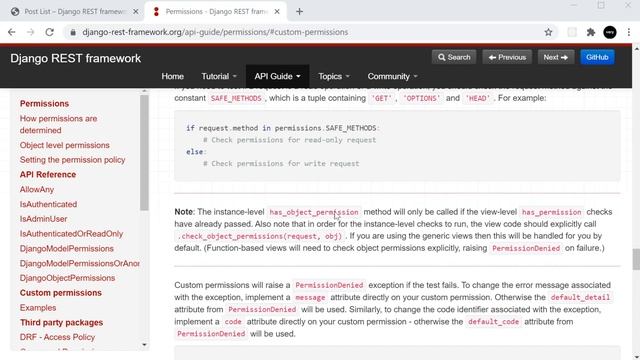Screen dimensions: 640x360
Task: Click the SAFE_METHODS inline code
Action: [x=236, y=98]
